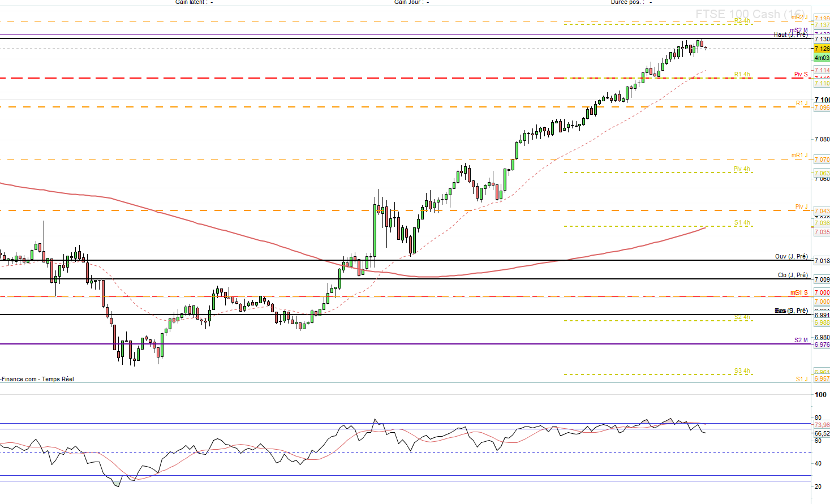
Task: Click the 6 957 price tag
Action: (x=822, y=379)
